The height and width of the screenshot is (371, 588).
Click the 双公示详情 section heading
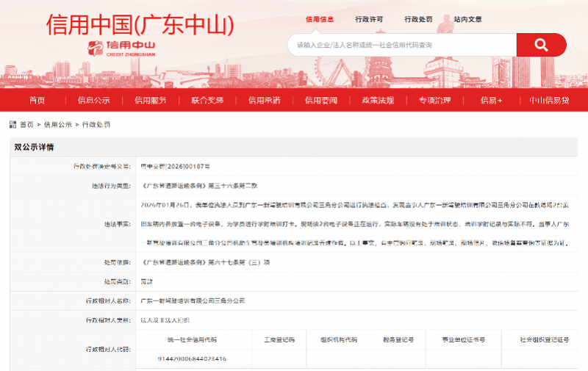point(34,147)
